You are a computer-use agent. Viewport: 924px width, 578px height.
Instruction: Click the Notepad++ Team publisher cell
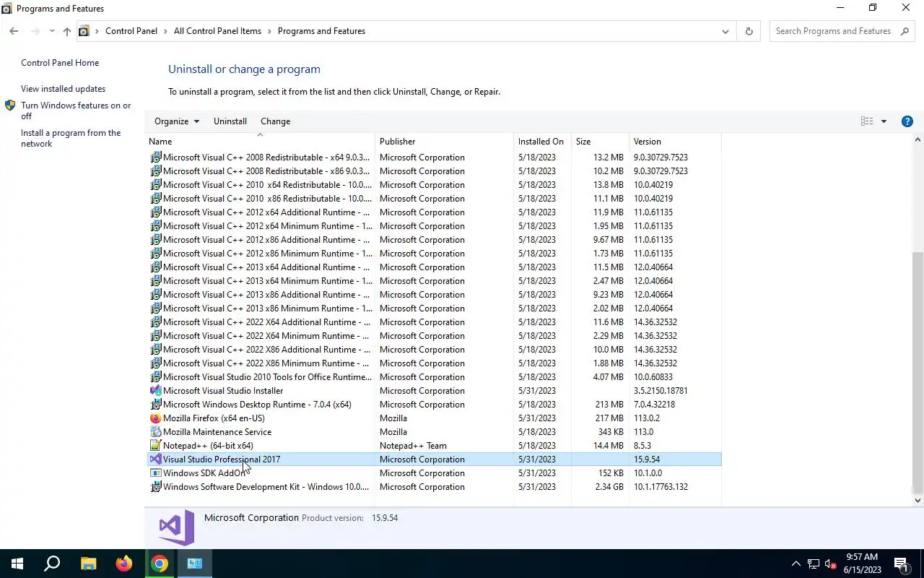click(x=413, y=446)
